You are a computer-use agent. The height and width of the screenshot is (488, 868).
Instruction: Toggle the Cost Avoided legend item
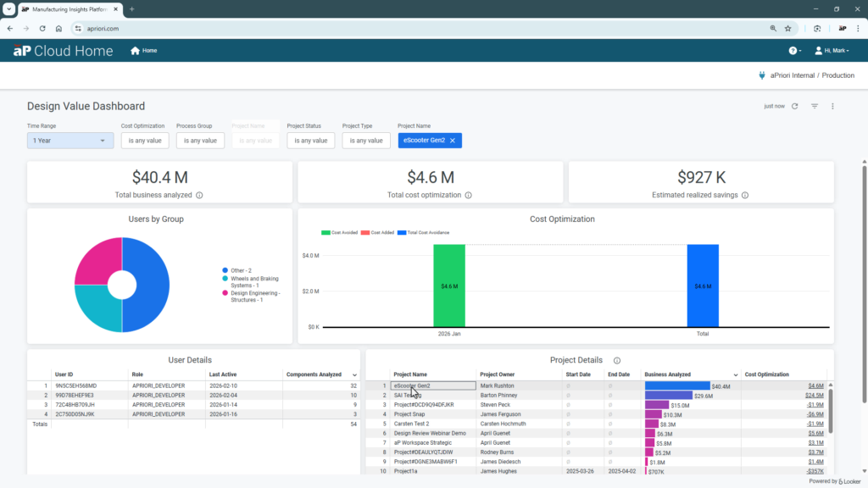343,231
